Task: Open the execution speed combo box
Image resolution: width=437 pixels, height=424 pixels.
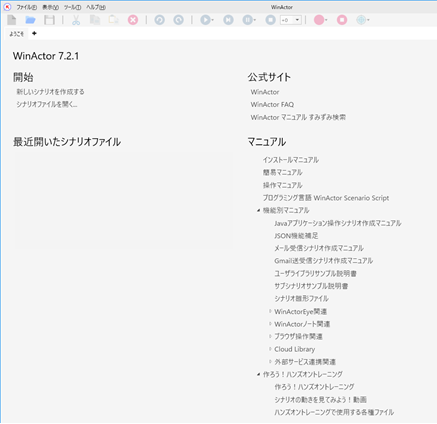Action: coord(291,20)
